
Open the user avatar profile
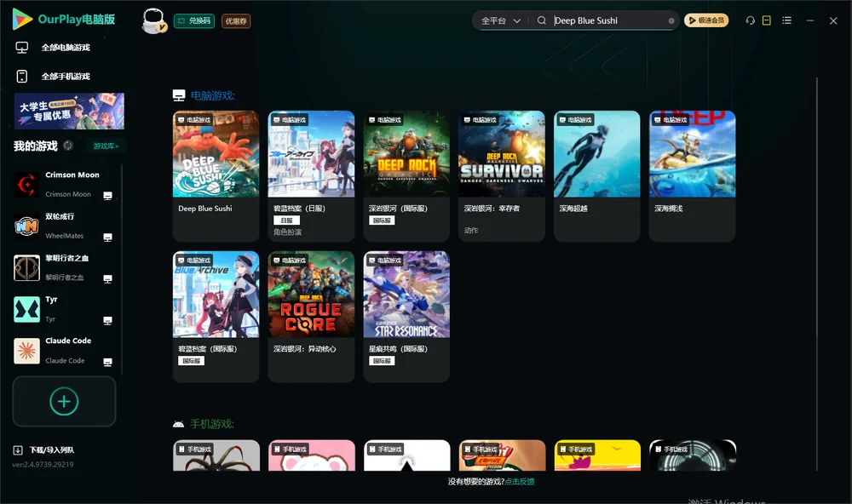coord(153,20)
